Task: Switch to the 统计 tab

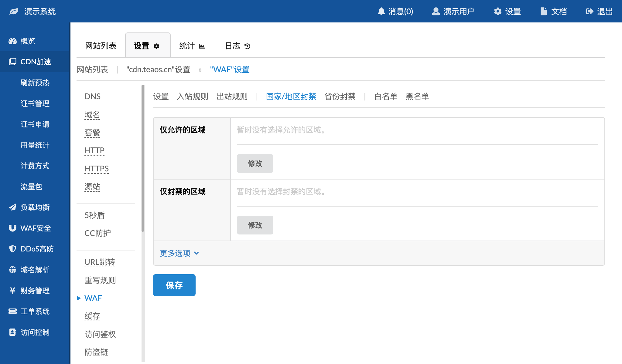Action: [x=192, y=46]
